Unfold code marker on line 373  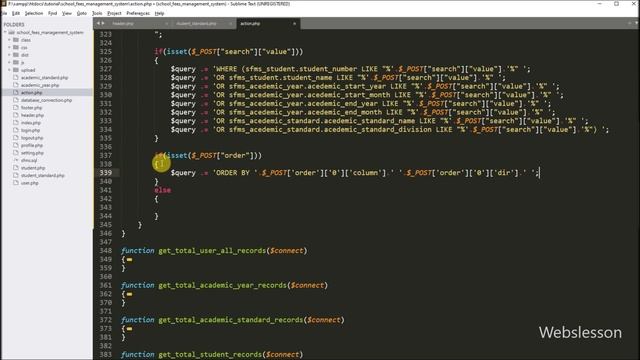click(x=129, y=329)
